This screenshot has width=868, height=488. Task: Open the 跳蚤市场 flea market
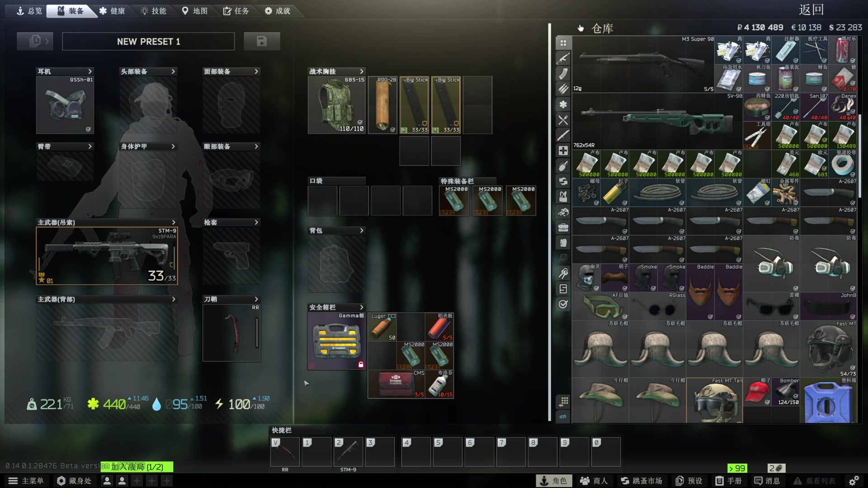[x=642, y=481]
